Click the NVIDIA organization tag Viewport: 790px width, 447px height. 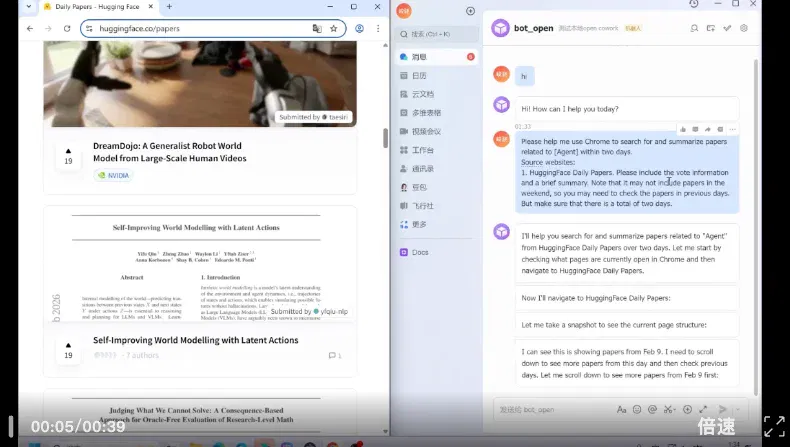pyautogui.click(x=113, y=175)
